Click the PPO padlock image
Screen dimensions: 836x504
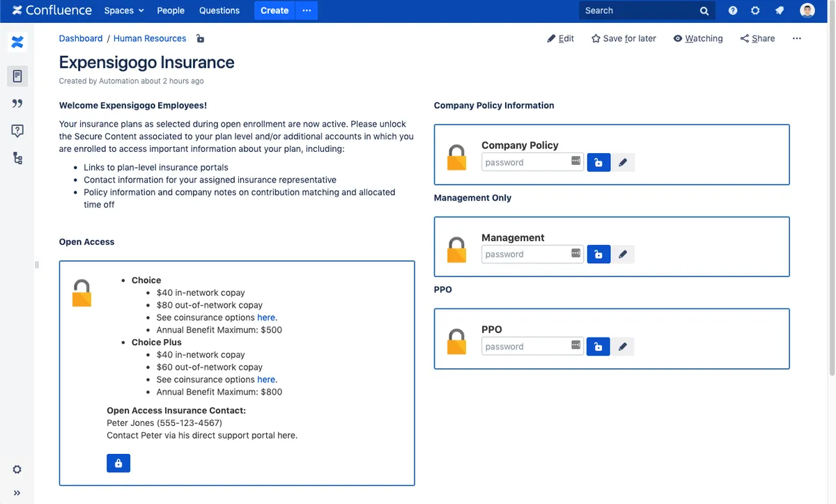[456, 341]
